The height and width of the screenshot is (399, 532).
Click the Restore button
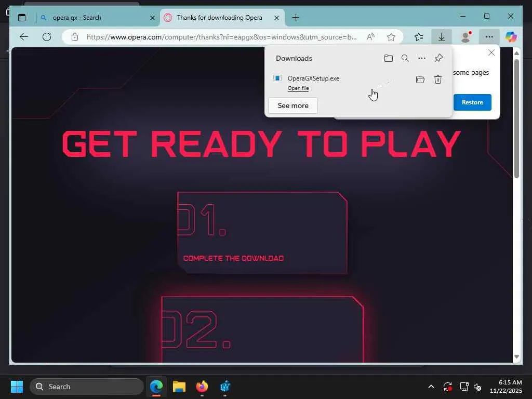tap(472, 102)
